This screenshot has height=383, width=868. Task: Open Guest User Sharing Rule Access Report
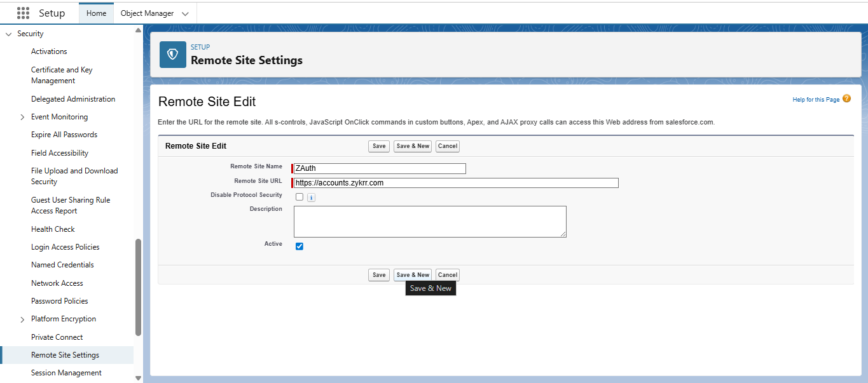pyautogui.click(x=71, y=205)
